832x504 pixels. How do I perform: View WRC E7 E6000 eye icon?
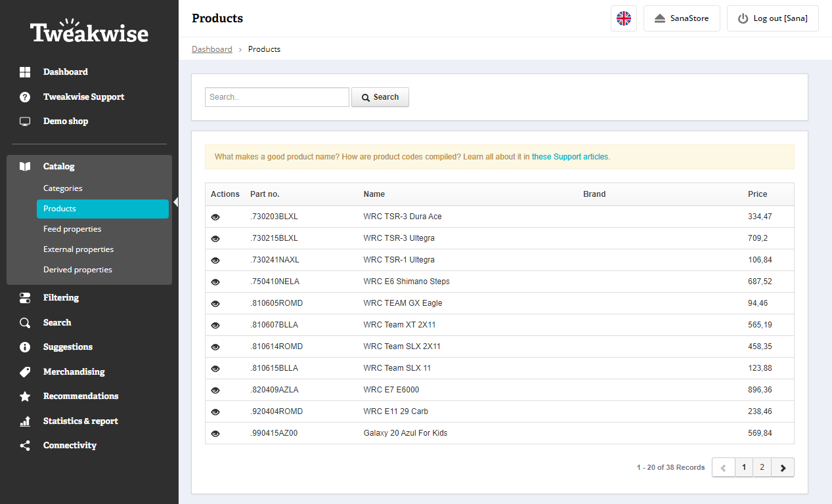pyautogui.click(x=215, y=390)
